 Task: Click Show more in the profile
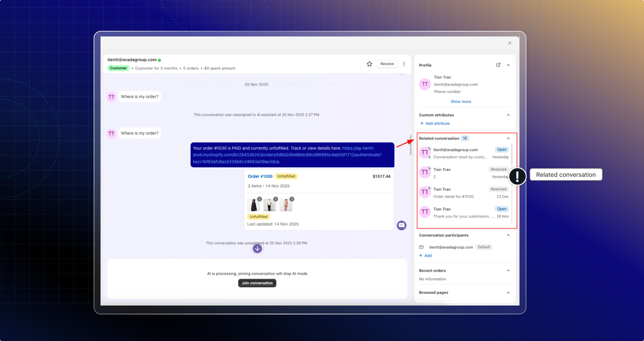pos(461,102)
